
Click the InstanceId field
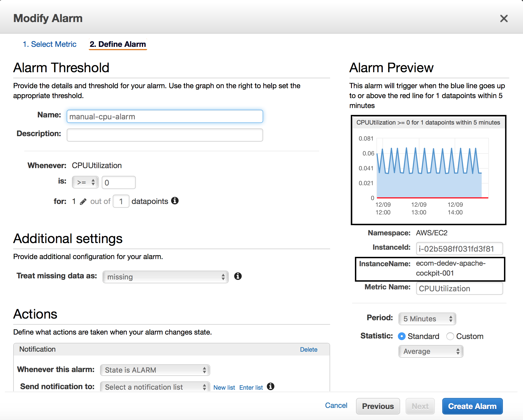click(459, 249)
